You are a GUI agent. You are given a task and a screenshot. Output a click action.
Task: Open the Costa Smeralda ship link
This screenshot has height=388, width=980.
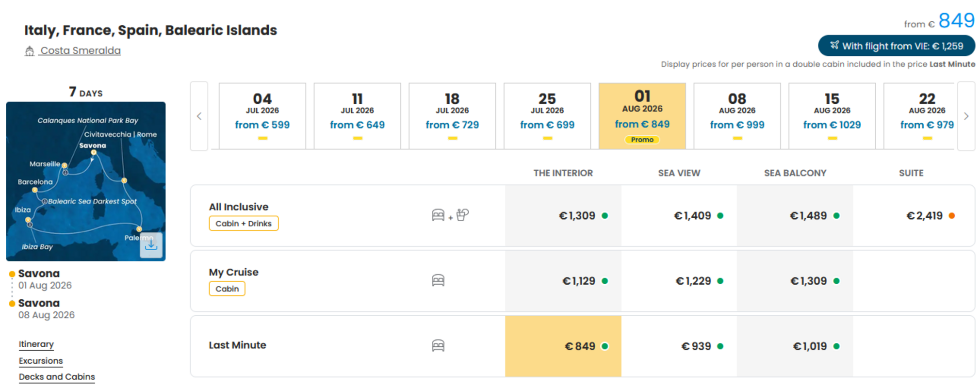tap(80, 50)
